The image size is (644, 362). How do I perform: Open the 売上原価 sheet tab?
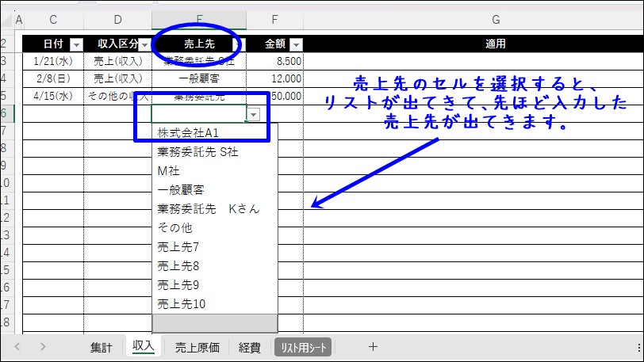pyautogui.click(x=198, y=347)
